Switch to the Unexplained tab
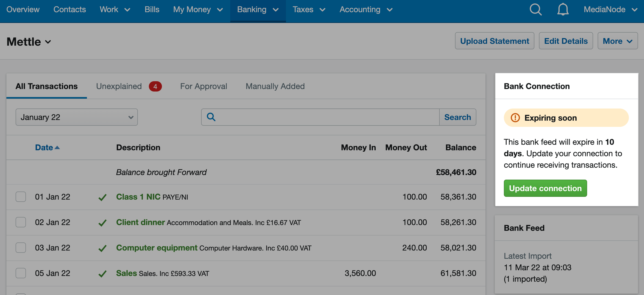 [x=119, y=86]
